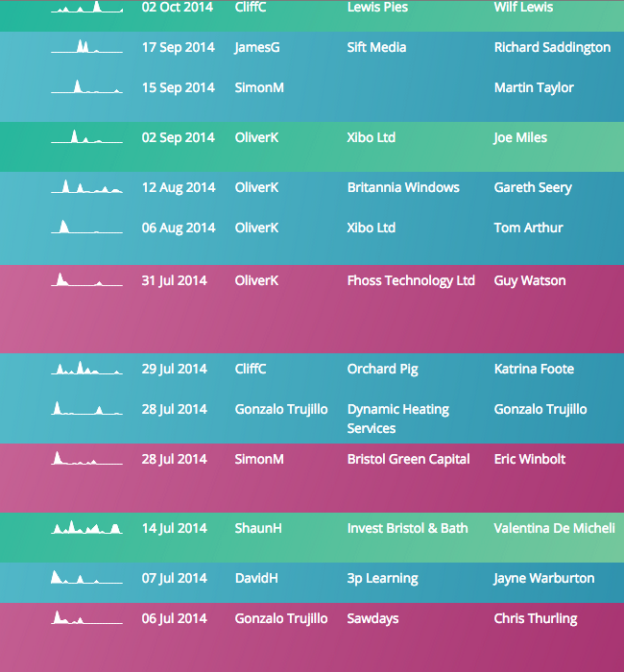This screenshot has height=672, width=624.
Task: Select contact Martin Taylor
Action: [x=534, y=87]
